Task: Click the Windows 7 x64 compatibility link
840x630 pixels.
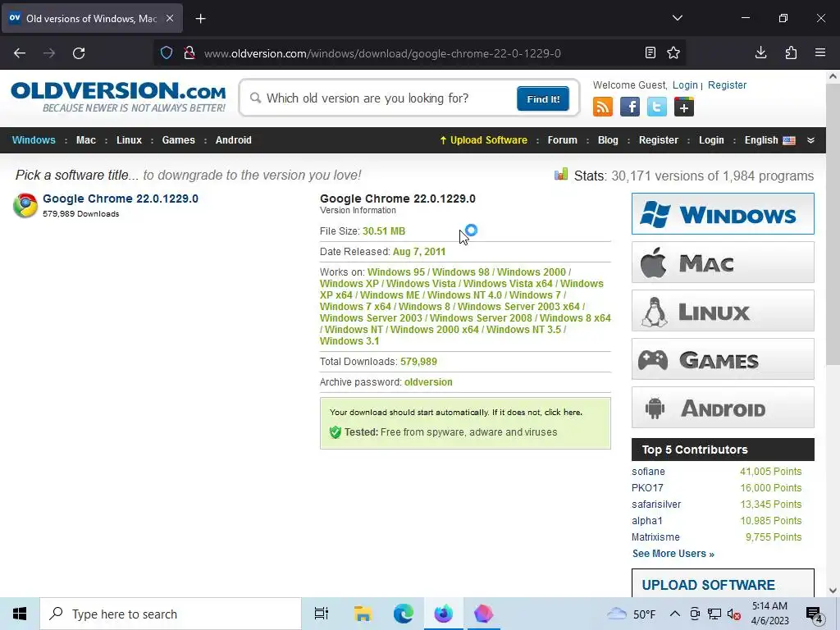Action: (356, 307)
